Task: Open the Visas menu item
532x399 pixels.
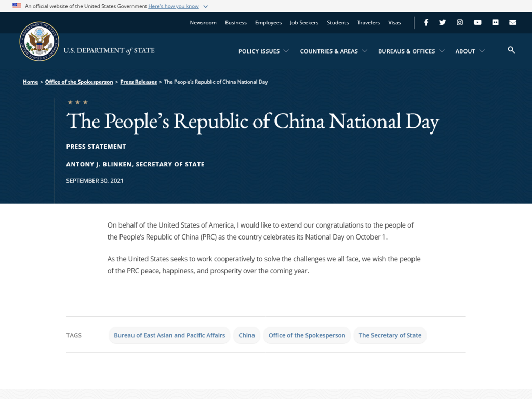Action: 394,23
